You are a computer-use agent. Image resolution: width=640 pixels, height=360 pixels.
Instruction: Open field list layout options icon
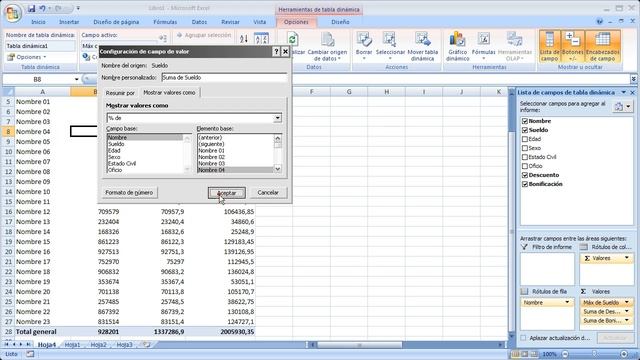pyautogui.click(x=622, y=107)
